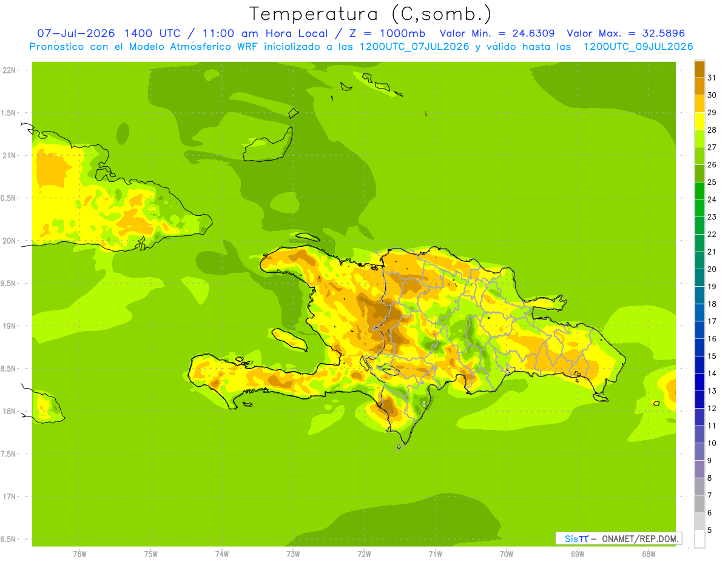Click Gonâve island in the gulf west of Haiti
This screenshot has height=562, width=728.
tap(289, 339)
